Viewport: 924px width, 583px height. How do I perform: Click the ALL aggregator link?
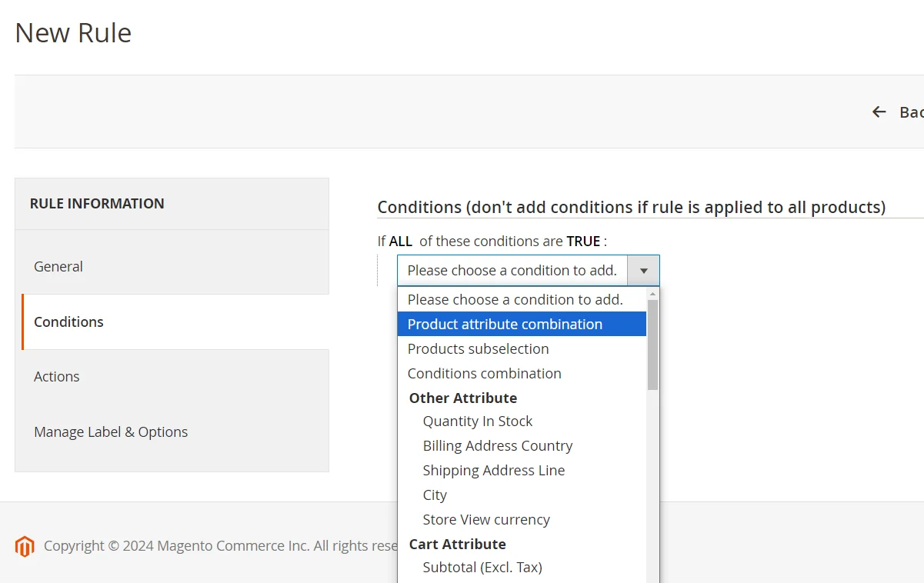tap(400, 242)
